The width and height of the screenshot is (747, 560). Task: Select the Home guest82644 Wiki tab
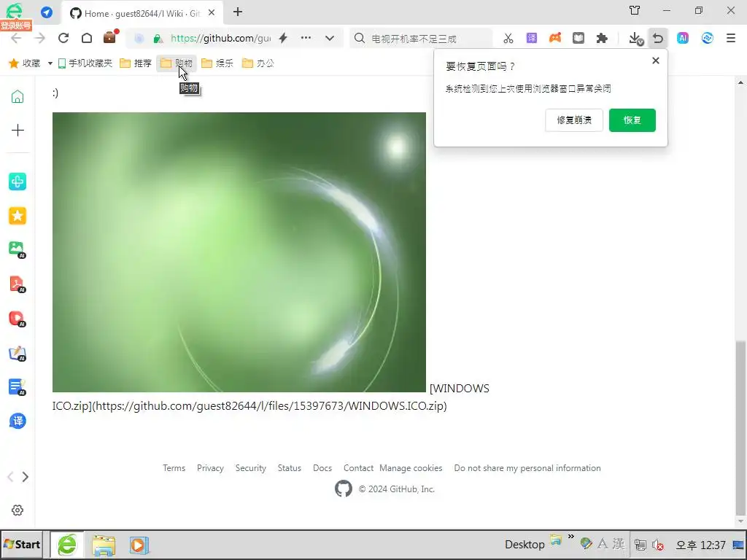coord(142,13)
